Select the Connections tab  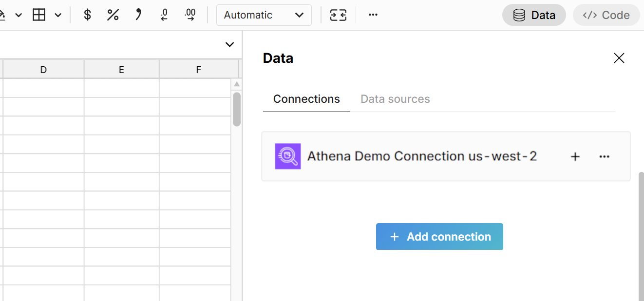click(306, 99)
